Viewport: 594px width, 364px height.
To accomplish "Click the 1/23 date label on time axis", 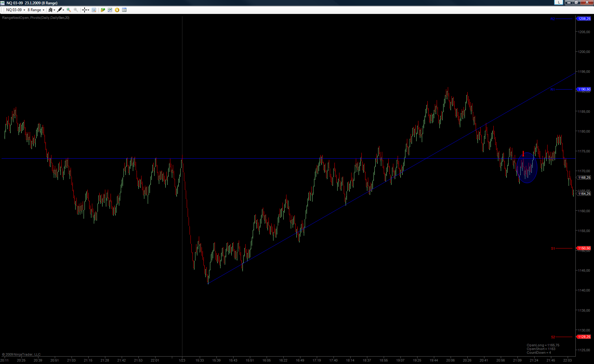I will 182,360.
